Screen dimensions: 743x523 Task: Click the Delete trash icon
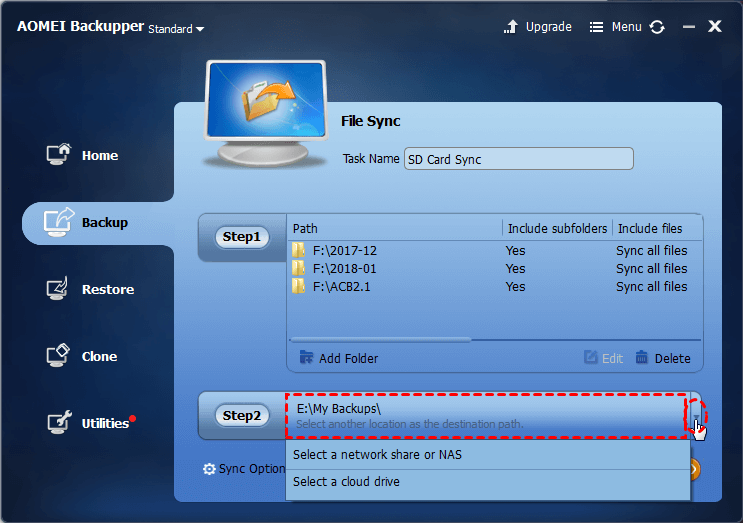click(x=641, y=358)
